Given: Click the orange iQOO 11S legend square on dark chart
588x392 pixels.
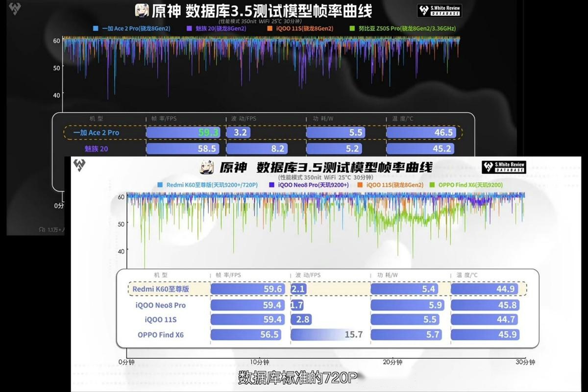Looking at the screenshot, I should [269, 28].
